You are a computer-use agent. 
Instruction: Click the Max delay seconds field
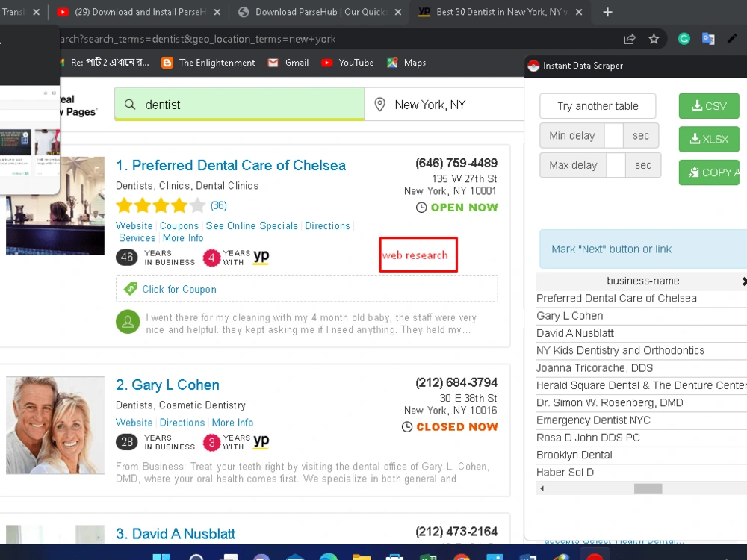[616, 165]
